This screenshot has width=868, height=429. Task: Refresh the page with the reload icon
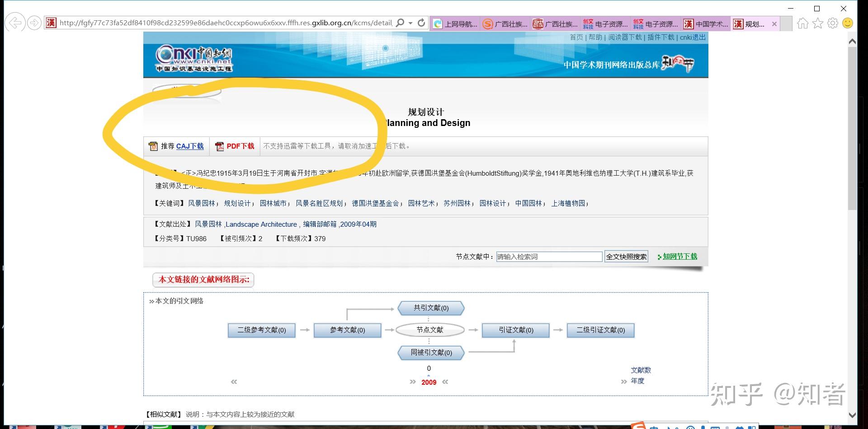pyautogui.click(x=421, y=23)
